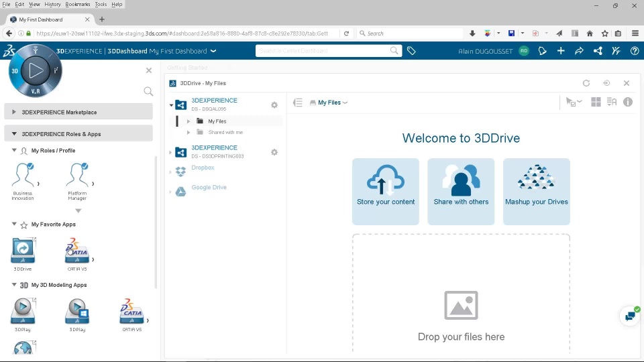The height and width of the screenshot is (362, 644).
Task: Go back with browser back arrow
Action: (x=9, y=34)
